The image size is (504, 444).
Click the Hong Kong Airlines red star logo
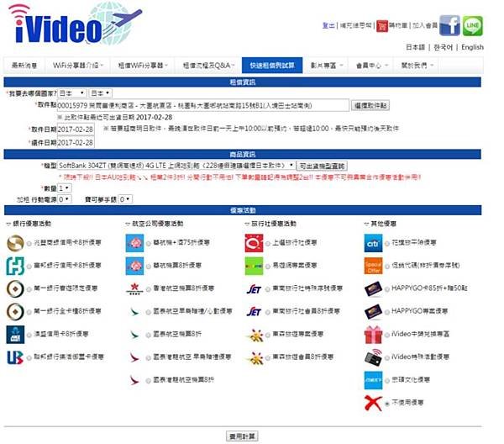pyautogui.click(x=134, y=288)
